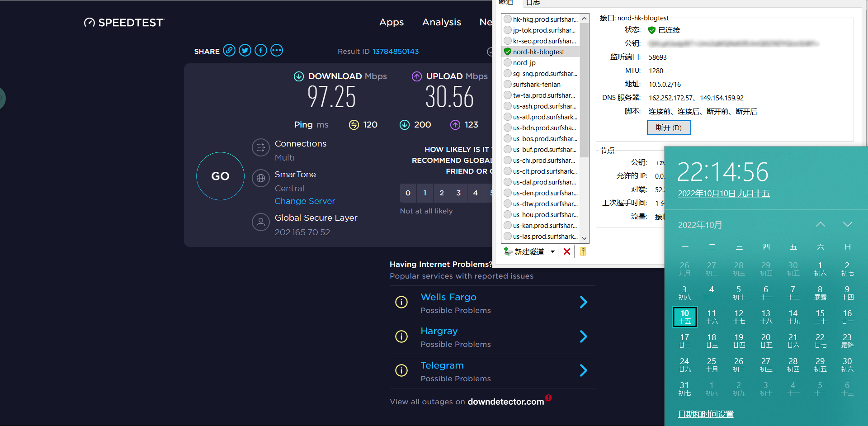This screenshot has width=868, height=426.
Task: Open more share options icon
Action: coord(277,51)
